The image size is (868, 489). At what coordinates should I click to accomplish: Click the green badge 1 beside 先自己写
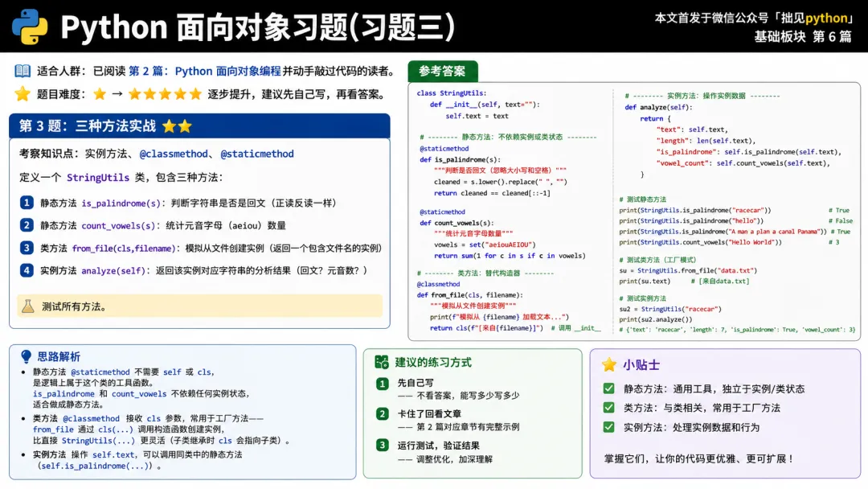tap(383, 383)
